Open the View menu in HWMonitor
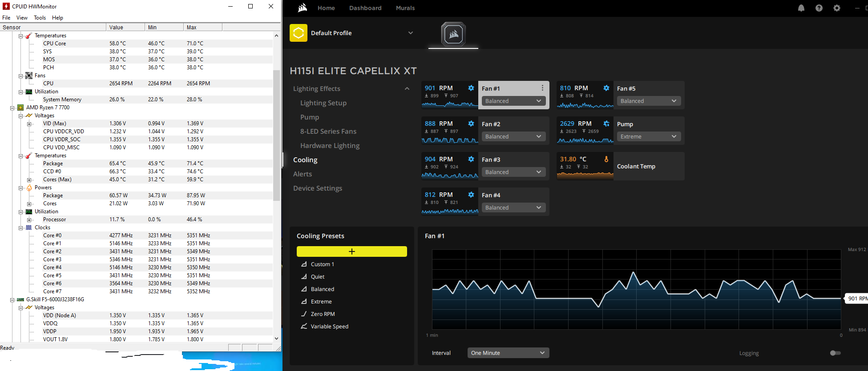This screenshot has height=371, width=868. coord(22,18)
